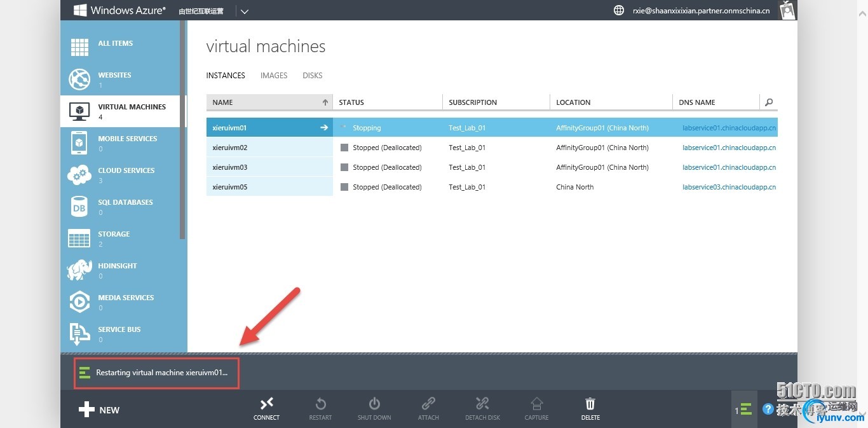The height and width of the screenshot is (428, 868).
Task: Open Service Bus sidebar icon
Action: point(79,333)
